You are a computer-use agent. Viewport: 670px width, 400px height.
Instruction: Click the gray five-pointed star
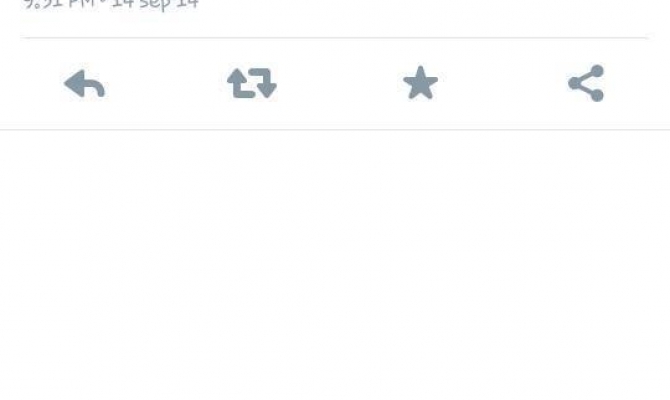pyautogui.click(x=420, y=83)
